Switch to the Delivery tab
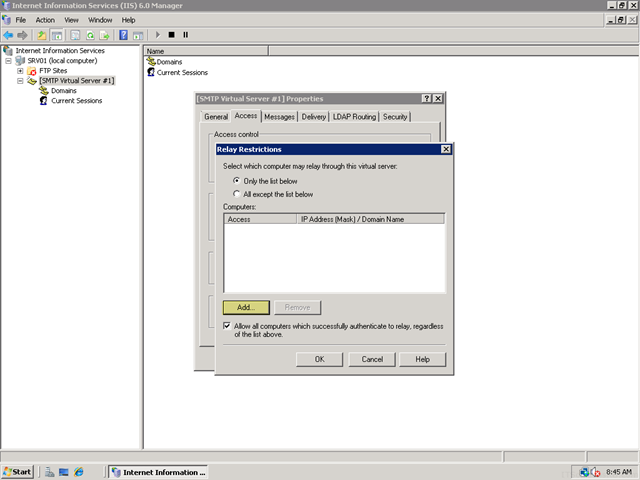 [313, 117]
